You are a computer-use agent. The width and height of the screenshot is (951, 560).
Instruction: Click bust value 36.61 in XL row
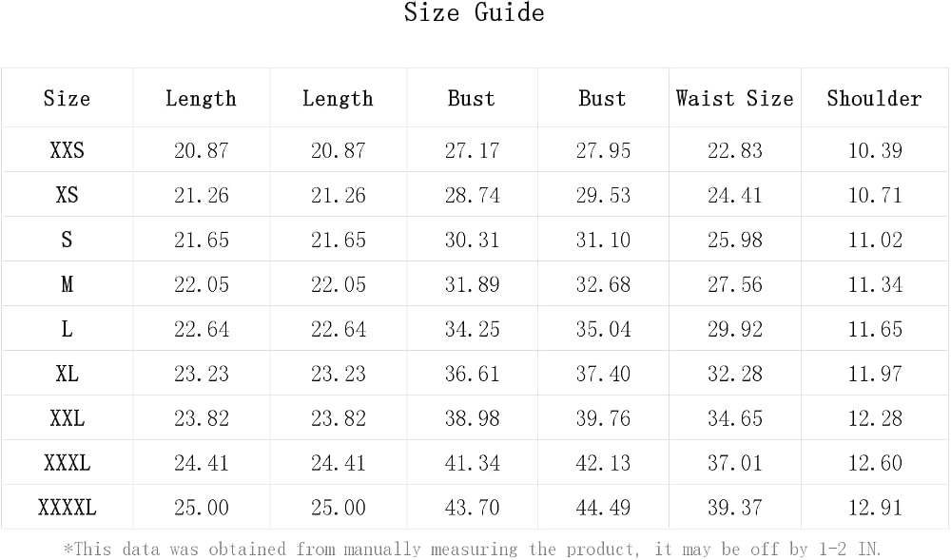[472, 374]
